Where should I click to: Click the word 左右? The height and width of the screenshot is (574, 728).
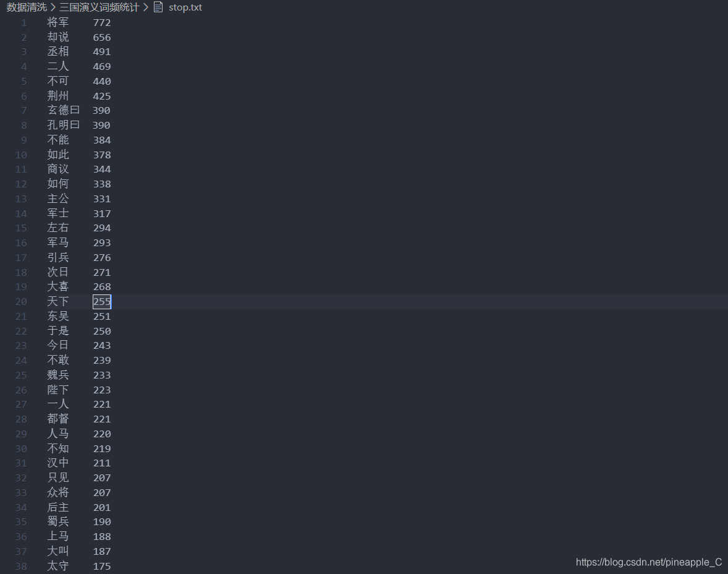[x=58, y=228]
